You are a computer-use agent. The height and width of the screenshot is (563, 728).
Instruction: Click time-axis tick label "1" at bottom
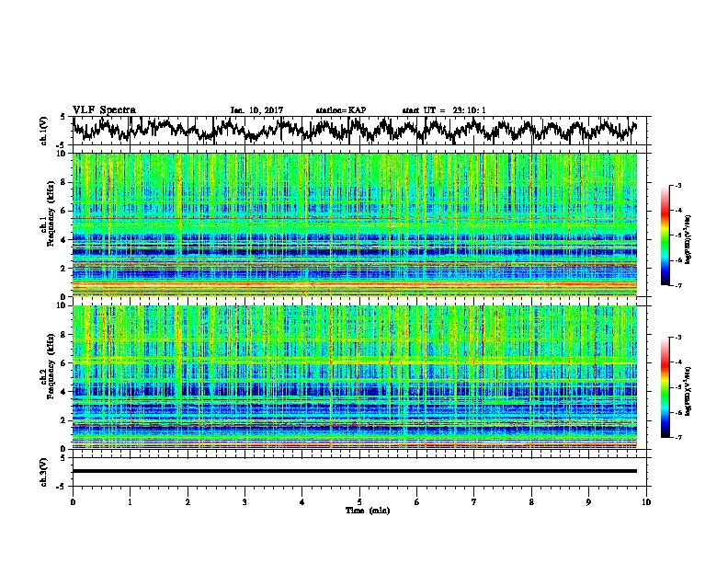[130, 502]
